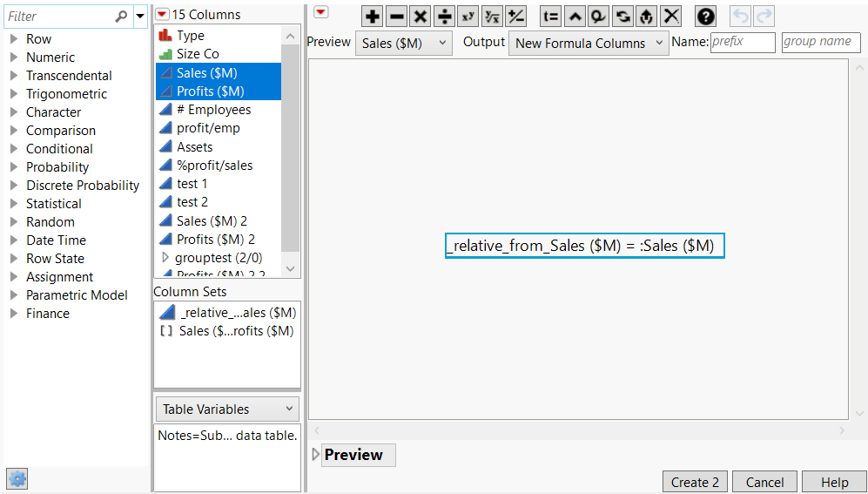The height and width of the screenshot is (494, 868).
Task: Click the Change Sign (+/-) button
Action: click(516, 17)
